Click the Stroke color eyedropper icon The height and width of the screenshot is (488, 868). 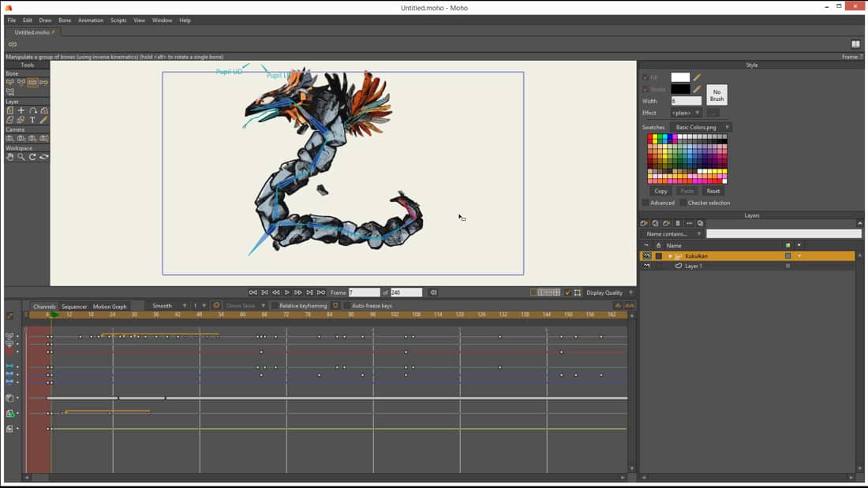point(697,89)
